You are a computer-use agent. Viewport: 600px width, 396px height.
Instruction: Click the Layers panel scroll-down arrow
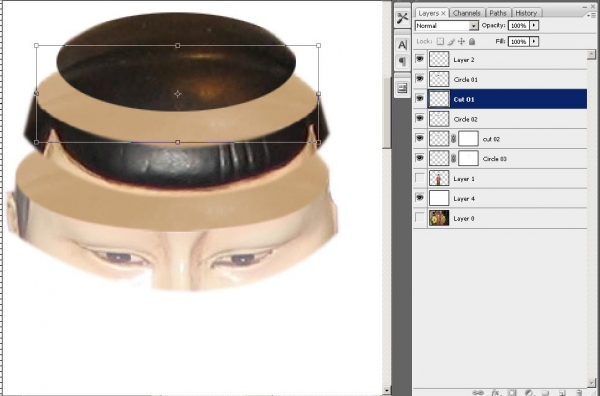point(592,383)
